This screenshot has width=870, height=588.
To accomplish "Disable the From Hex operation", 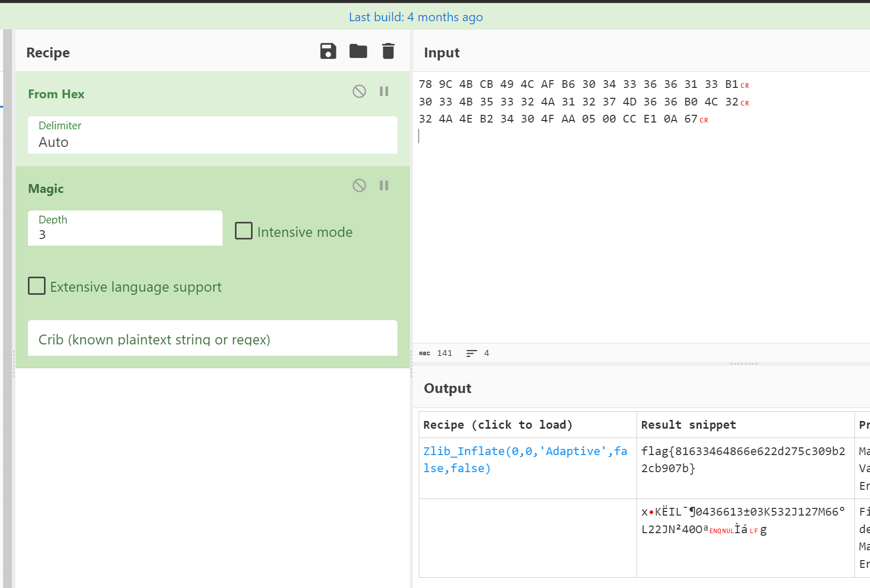I will (359, 92).
